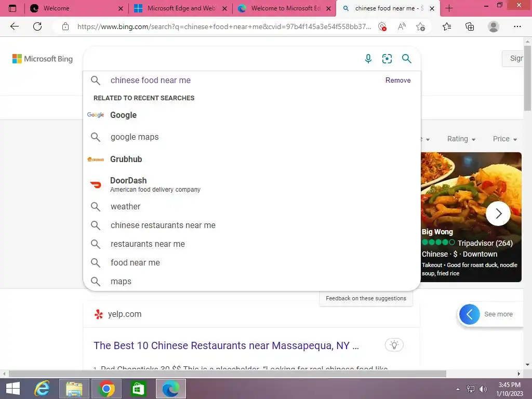Open The Best 10 Chinese Restaurants result link

[226, 345]
